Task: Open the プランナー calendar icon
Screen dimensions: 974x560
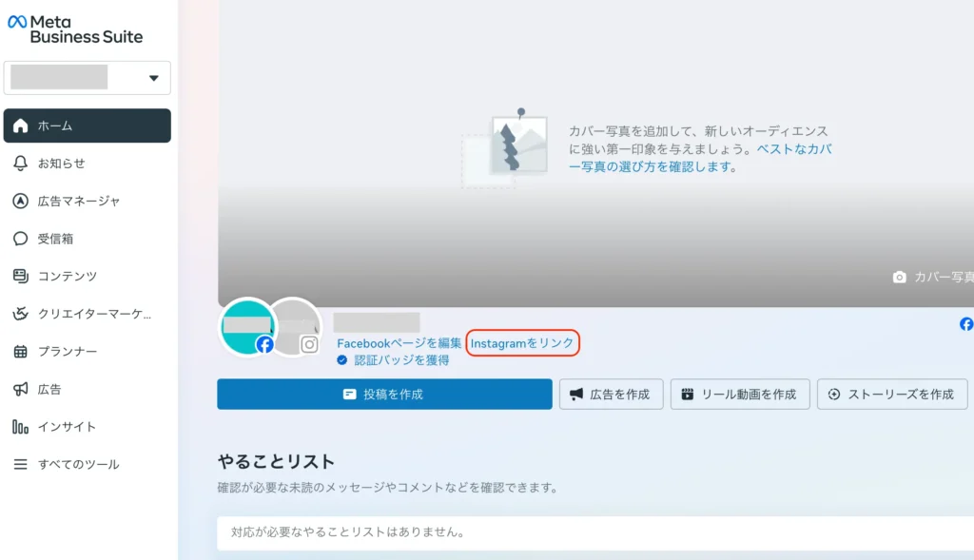Action: (20, 351)
